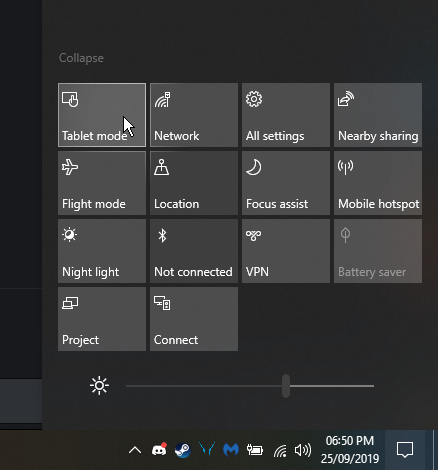Turn on Night light tile
Viewport: 438px width, 470px height.
pos(102,251)
